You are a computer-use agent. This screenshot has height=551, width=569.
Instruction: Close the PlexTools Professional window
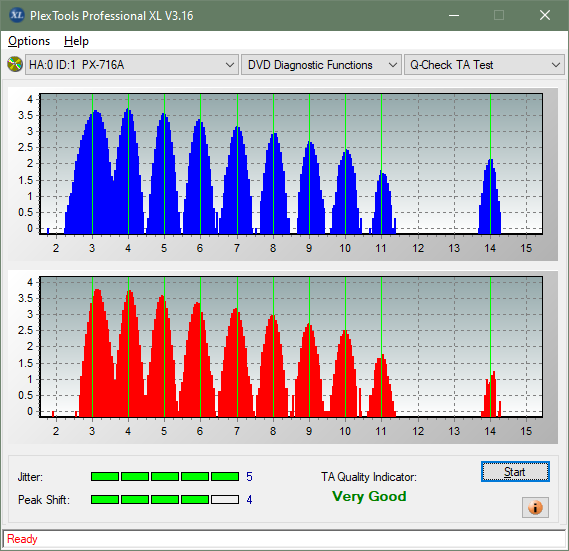(x=545, y=15)
